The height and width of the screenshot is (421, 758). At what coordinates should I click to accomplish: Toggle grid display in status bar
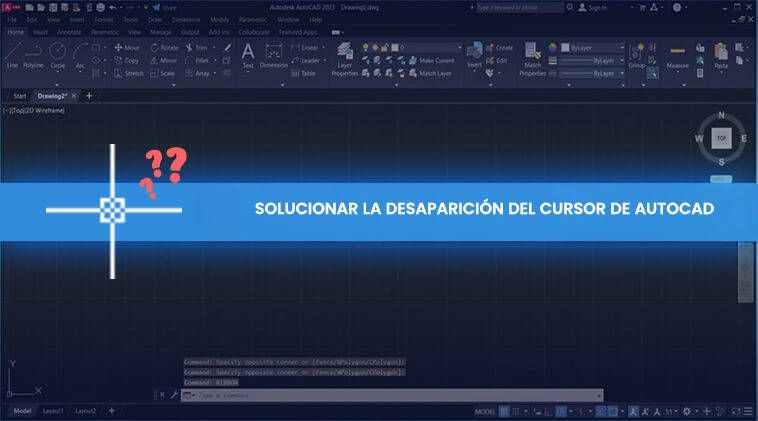[x=504, y=411]
